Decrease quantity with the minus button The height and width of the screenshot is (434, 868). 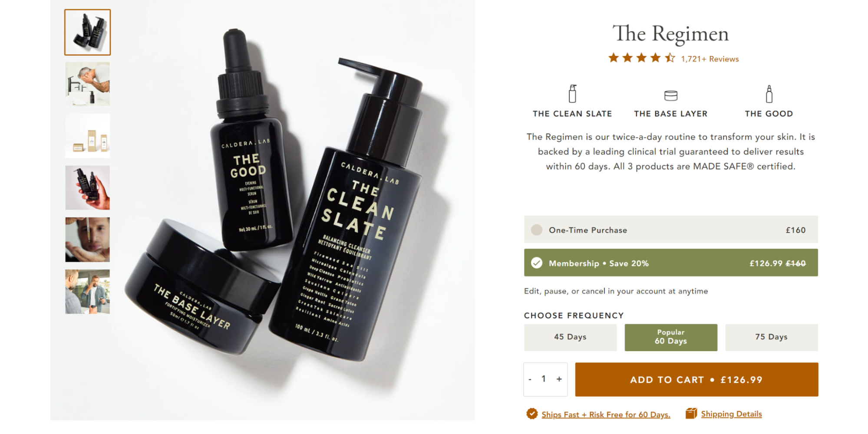530,379
